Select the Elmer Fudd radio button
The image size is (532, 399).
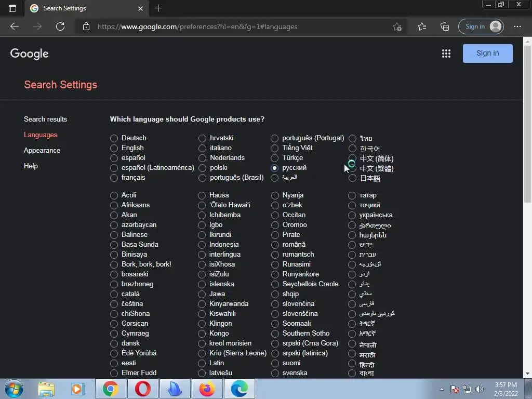point(114,373)
